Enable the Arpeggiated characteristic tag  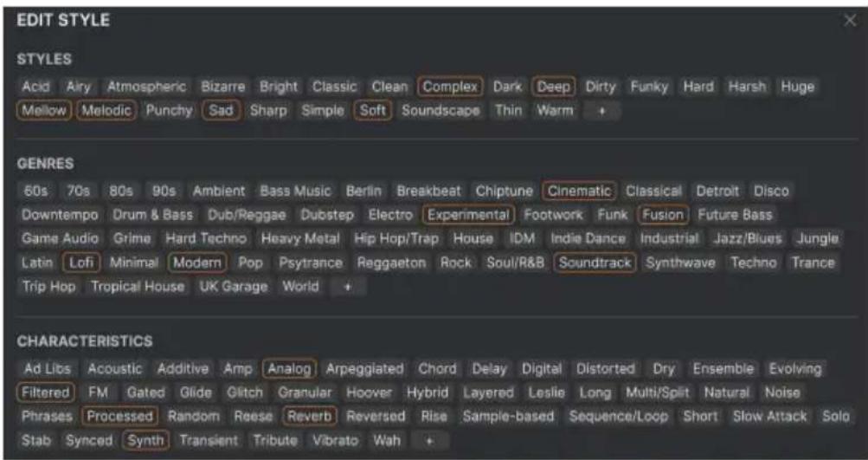tap(364, 369)
